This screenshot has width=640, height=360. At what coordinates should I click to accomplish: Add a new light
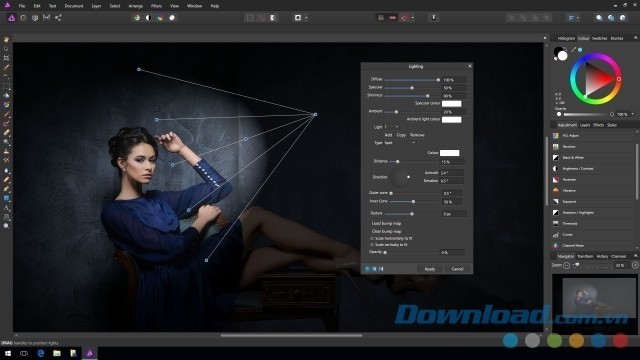[x=388, y=135]
